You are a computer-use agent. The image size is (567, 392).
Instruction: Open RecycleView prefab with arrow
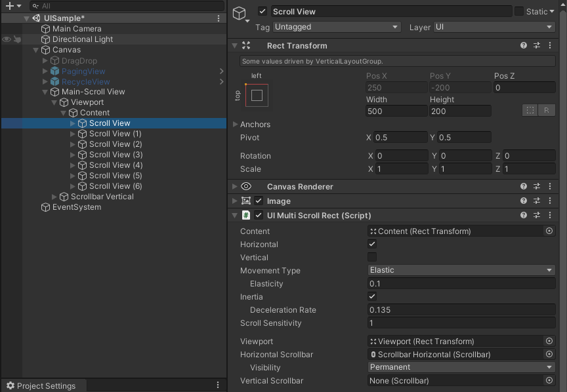[x=221, y=82]
